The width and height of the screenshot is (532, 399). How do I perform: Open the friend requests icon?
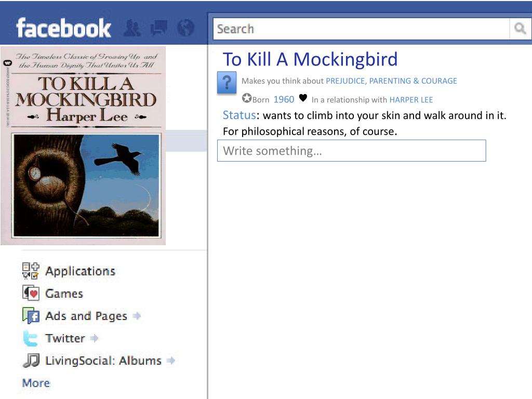coord(132,28)
